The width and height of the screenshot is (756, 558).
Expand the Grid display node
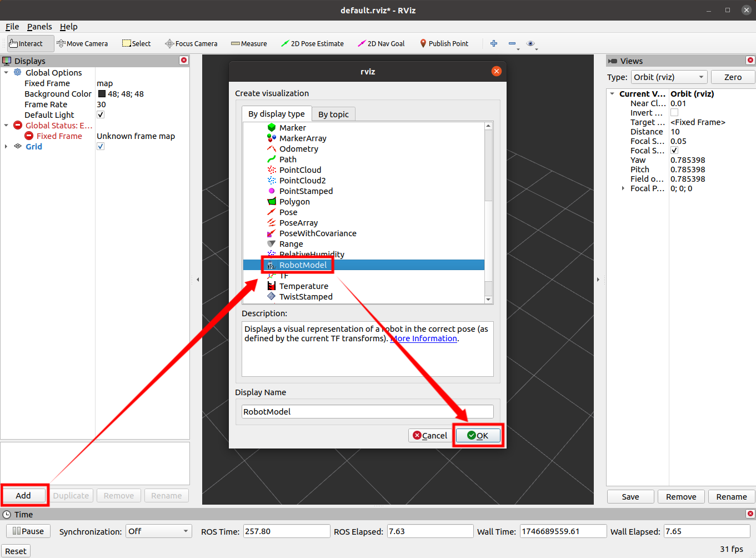tap(6, 147)
